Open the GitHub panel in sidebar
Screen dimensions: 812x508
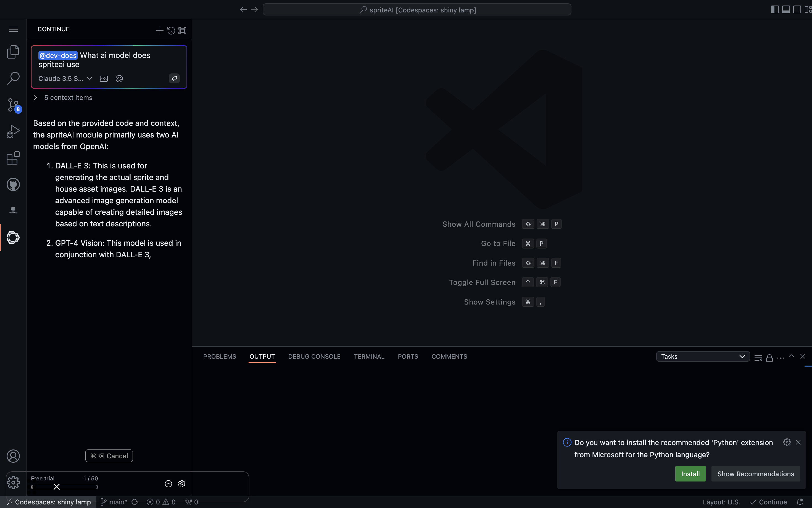pos(13,184)
